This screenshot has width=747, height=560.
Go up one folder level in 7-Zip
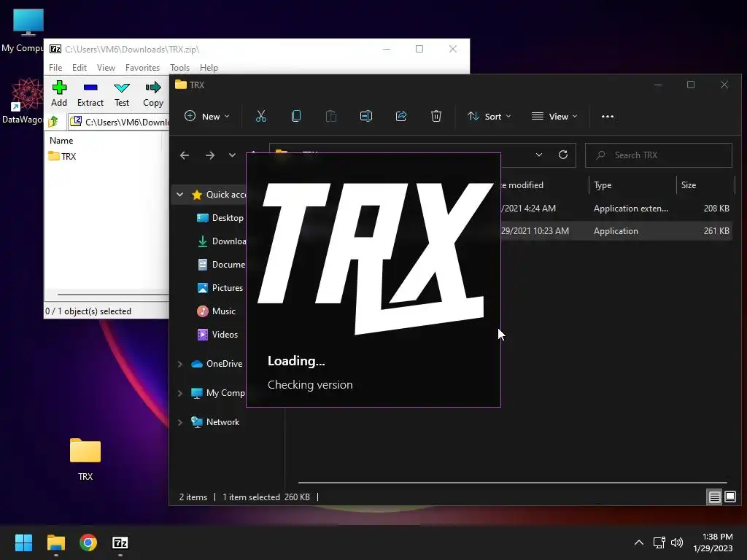(53, 122)
